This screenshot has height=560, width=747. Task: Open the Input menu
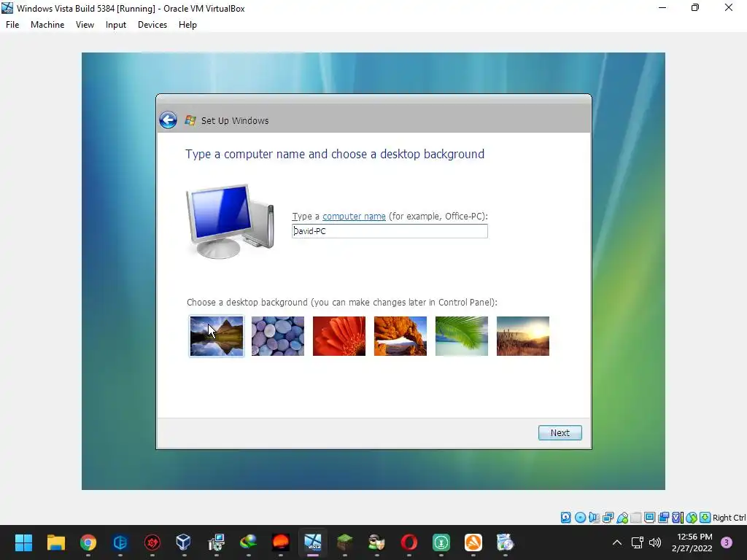click(x=116, y=25)
